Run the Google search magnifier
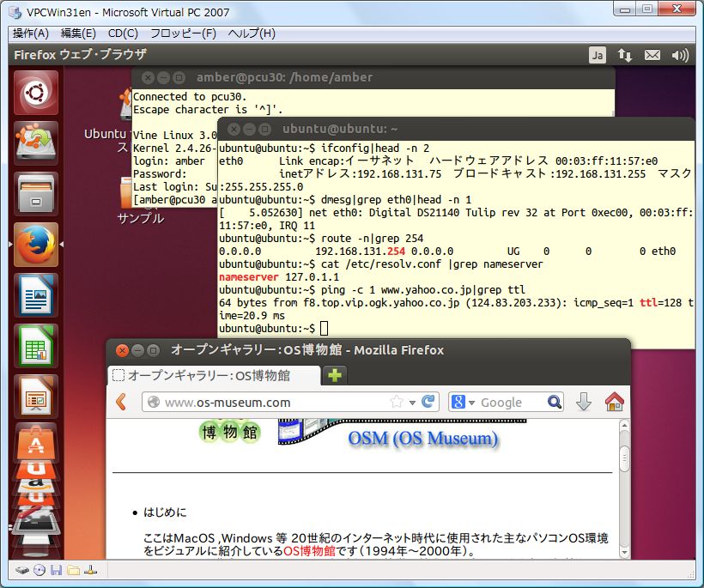The width and height of the screenshot is (704, 588). tap(555, 402)
